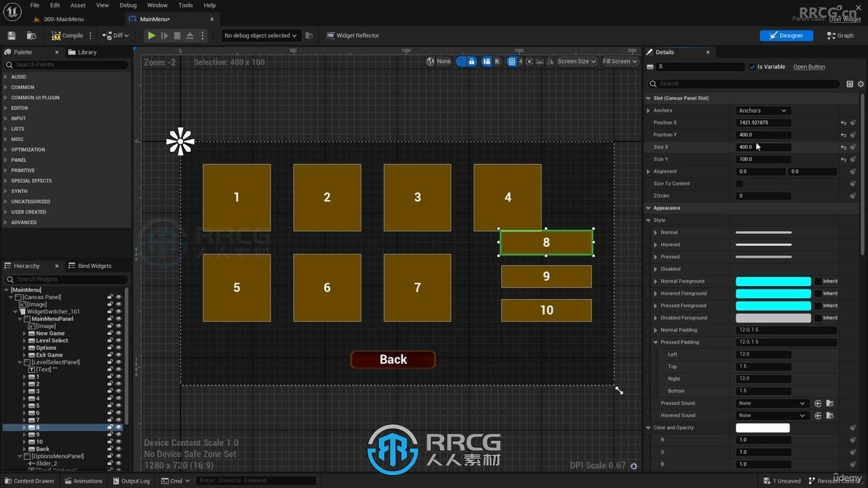Save the current widget blueprint
This screenshot has width=868, height=488.
coord(12,35)
